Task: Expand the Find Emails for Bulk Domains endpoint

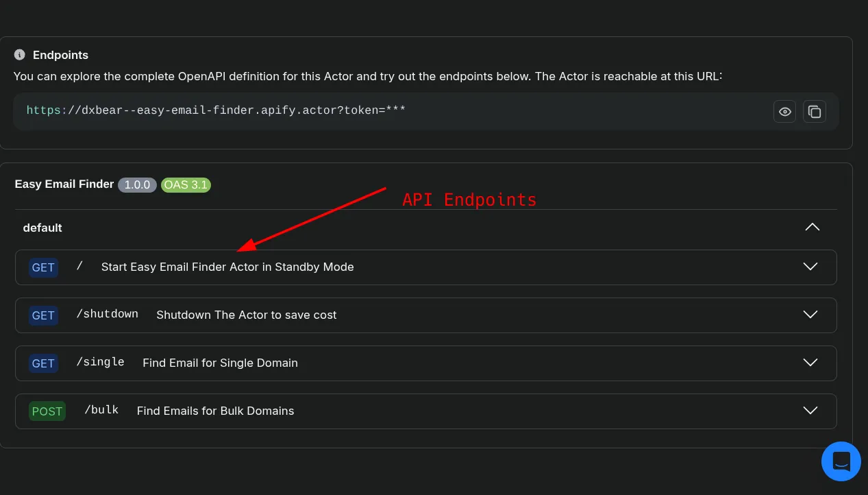Action: coord(810,411)
